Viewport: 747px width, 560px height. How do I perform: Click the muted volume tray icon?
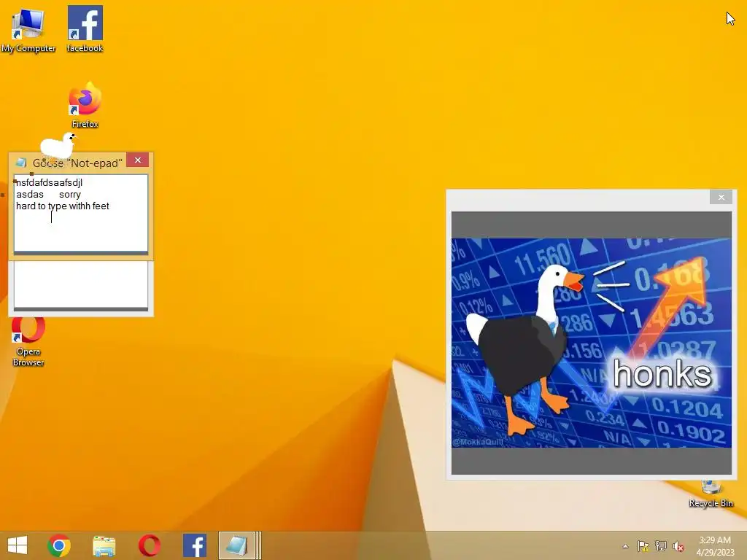(x=678, y=546)
